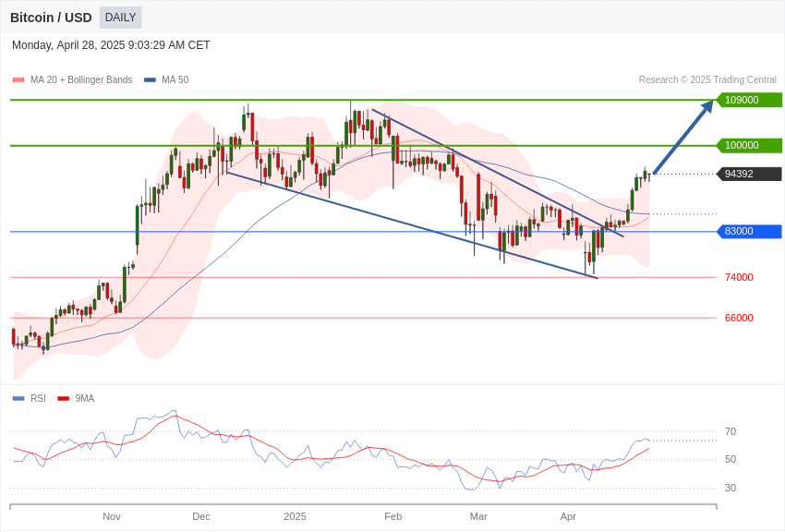Click the 'MA 50' legend label
This screenshot has height=532, width=785.
click(x=175, y=79)
